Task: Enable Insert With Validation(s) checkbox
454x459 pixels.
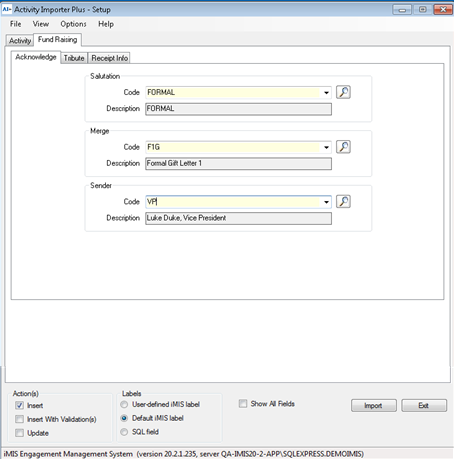Action: point(19,419)
